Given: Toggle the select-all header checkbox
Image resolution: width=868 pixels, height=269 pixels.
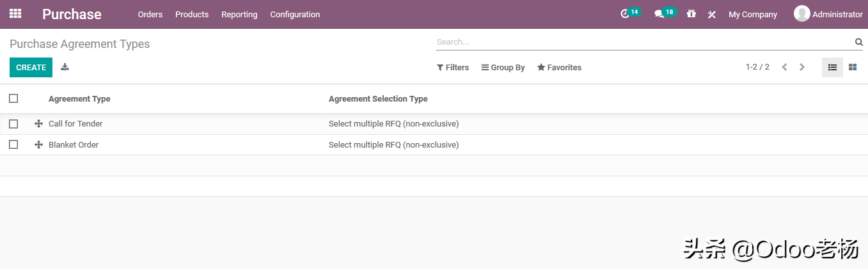Looking at the screenshot, I should click(13, 98).
